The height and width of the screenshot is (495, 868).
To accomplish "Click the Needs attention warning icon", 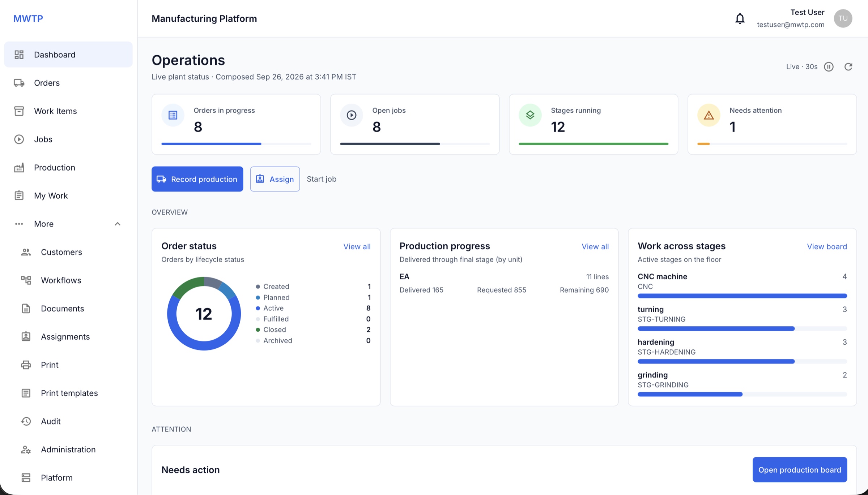I will 709,115.
